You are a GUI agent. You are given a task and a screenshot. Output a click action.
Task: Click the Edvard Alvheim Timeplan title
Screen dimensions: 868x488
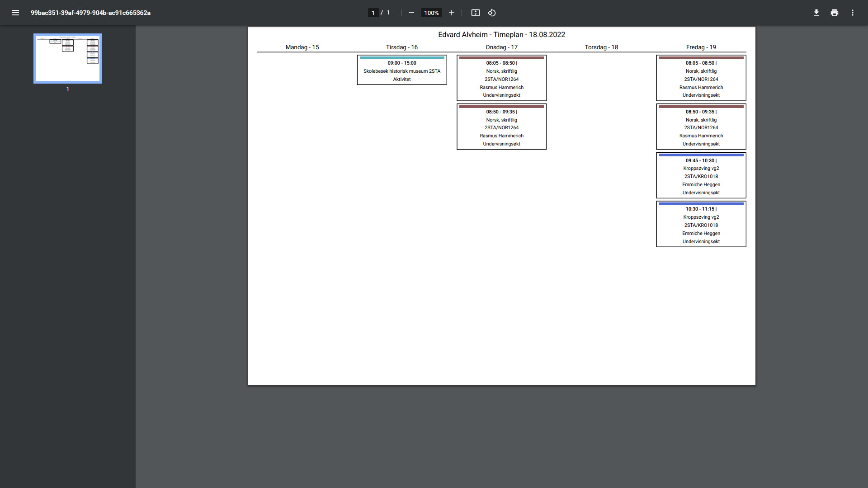(501, 35)
